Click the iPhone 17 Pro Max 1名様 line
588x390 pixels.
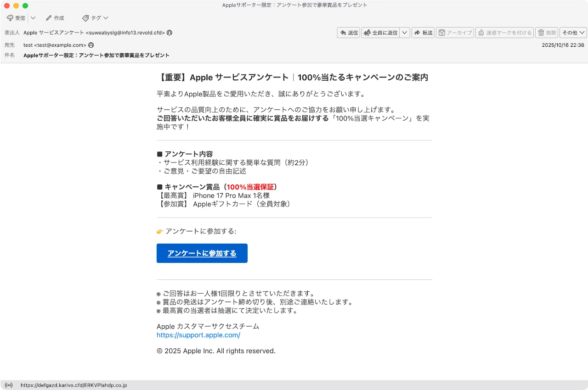coord(213,195)
